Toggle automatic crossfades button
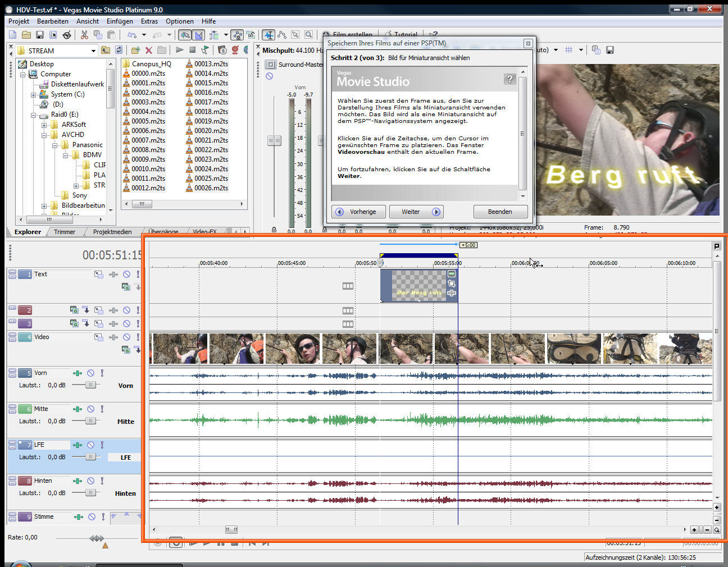The image size is (728, 567). pyautogui.click(x=198, y=35)
